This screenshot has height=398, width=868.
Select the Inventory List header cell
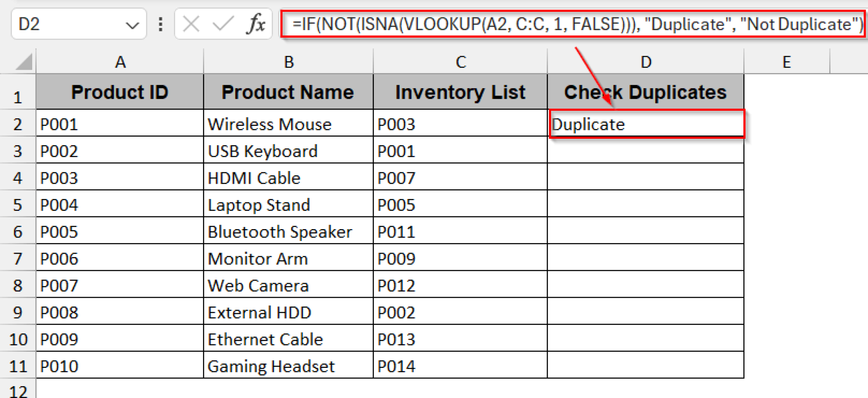[460, 92]
